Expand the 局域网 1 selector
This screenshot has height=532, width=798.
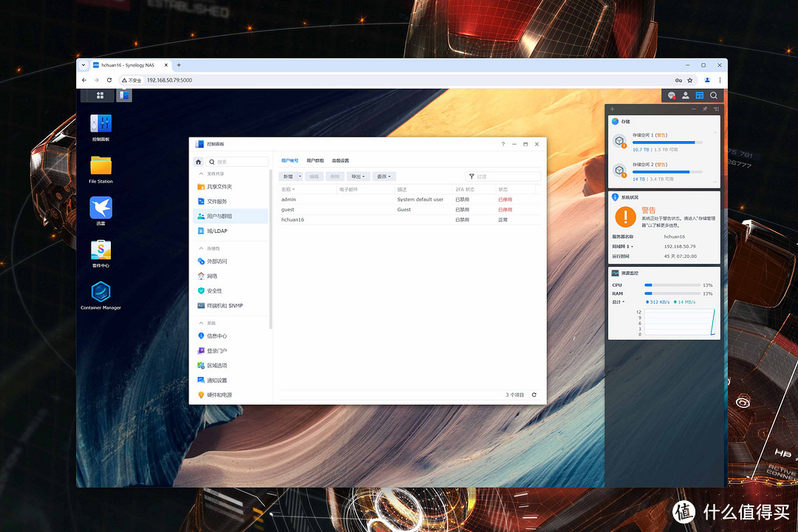(x=624, y=246)
